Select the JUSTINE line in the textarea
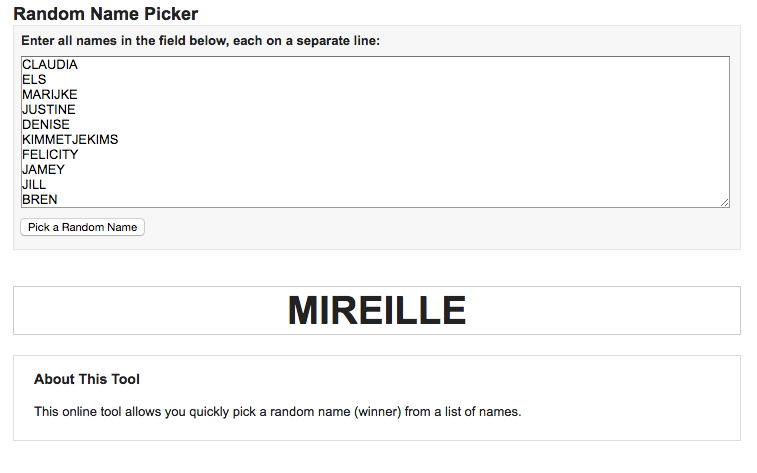 (x=48, y=110)
